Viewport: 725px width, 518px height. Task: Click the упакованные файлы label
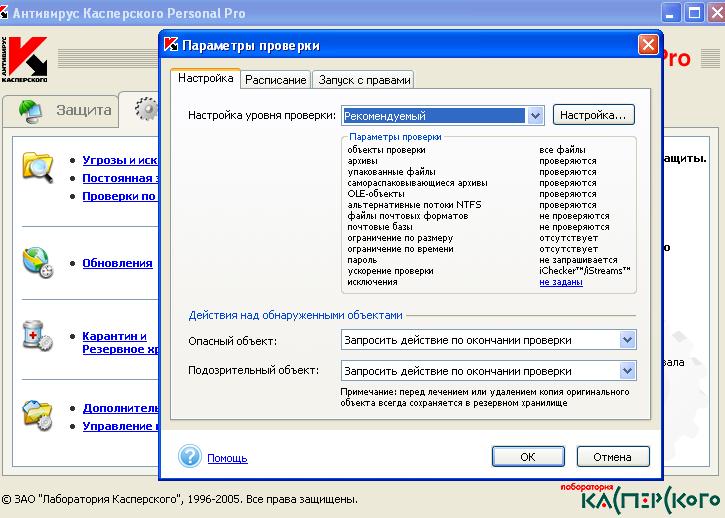(391, 172)
